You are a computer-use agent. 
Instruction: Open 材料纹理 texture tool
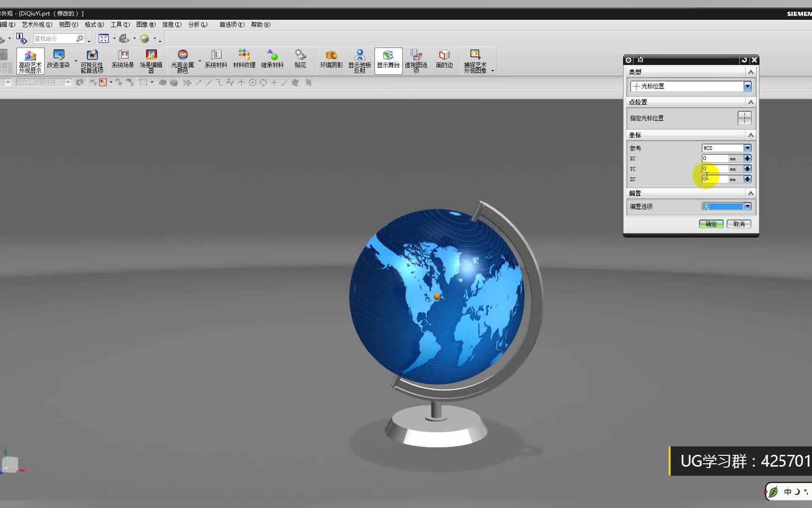244,60
